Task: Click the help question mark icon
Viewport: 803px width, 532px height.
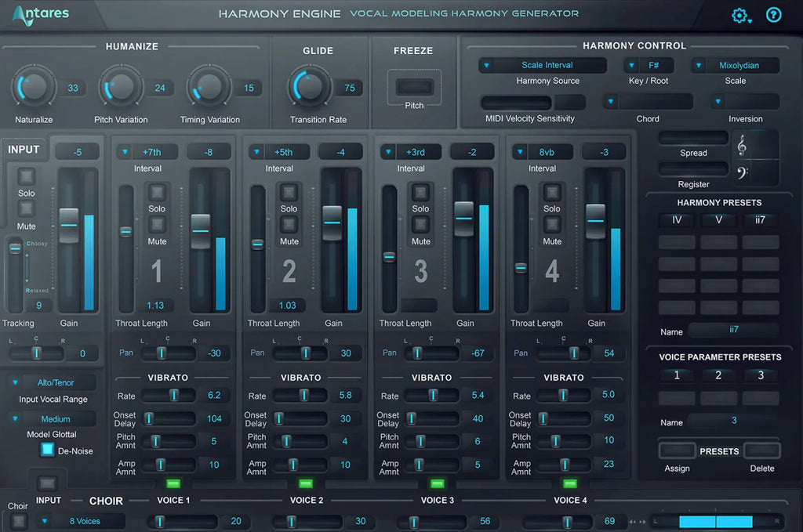Action: (x=773, y=15)
